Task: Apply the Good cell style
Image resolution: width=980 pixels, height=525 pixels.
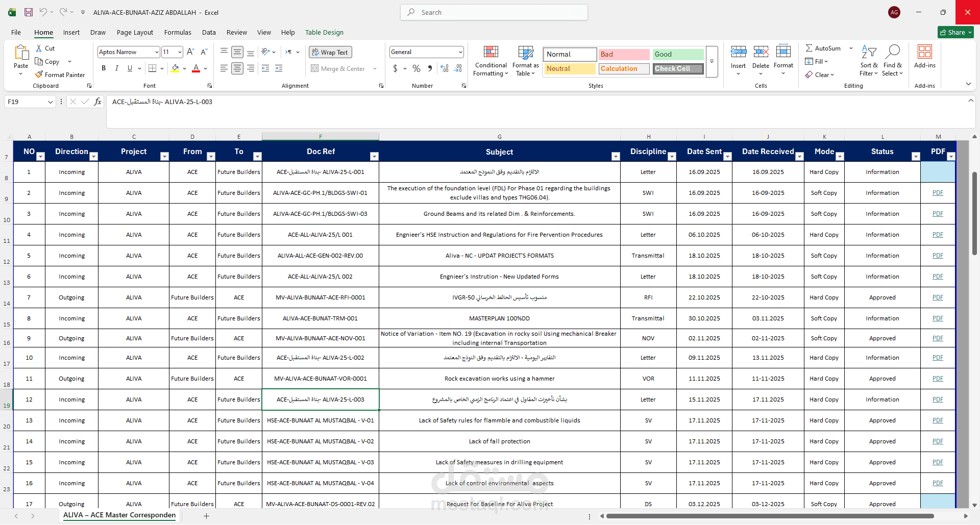Action: (x=678, y=54)
